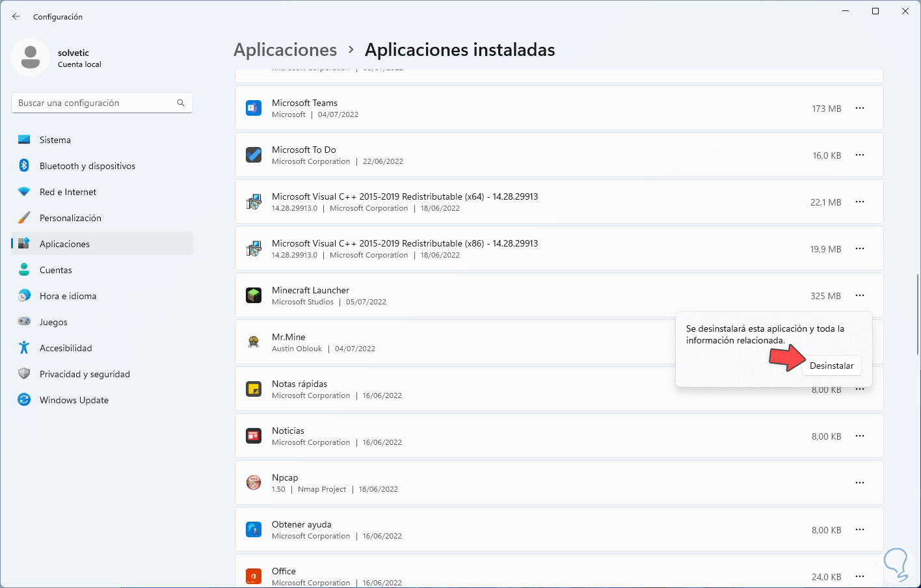The width and height of the screenshot is (921, 588).
Task: Click the Privacidad y seguridad shield icon
Action: [24, 374]
